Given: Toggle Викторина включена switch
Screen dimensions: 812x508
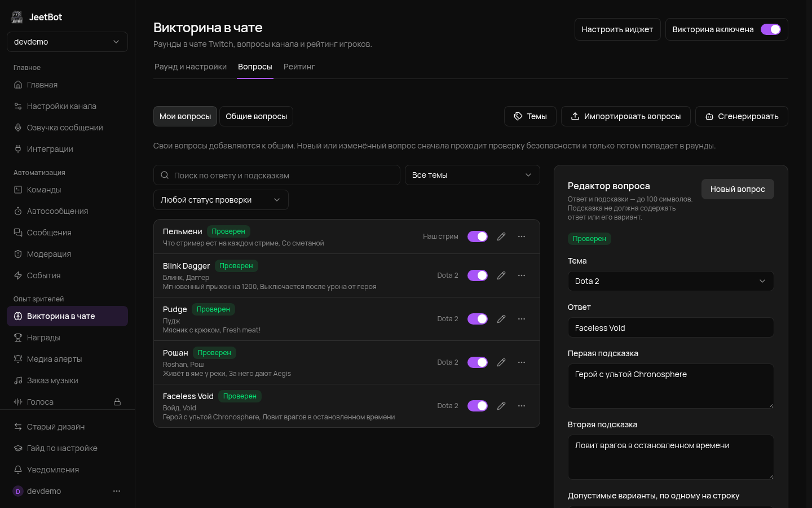Looking at the screenshot, I should tap(771, 29).
